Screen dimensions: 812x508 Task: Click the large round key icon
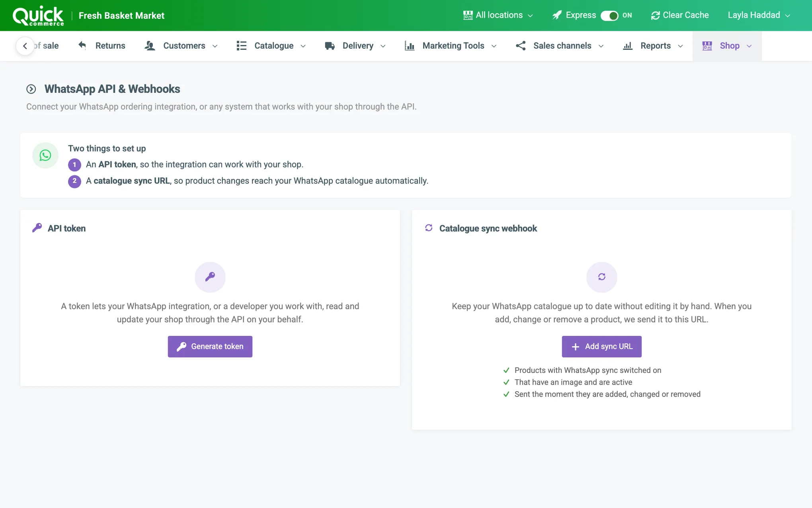coord(210,277)
